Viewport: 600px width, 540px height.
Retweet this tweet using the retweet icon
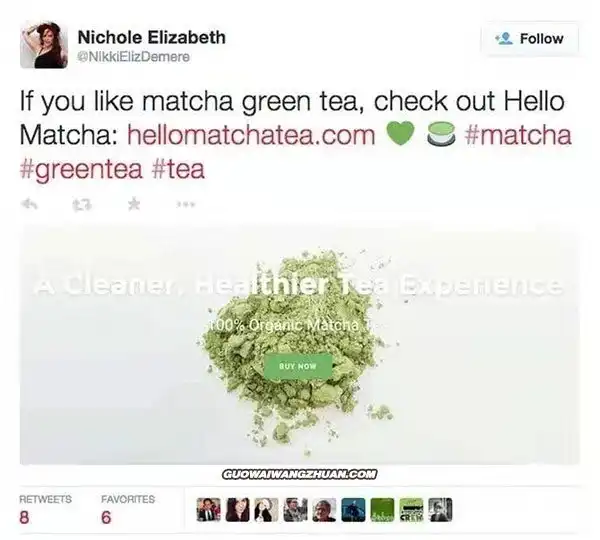(82, 205)
